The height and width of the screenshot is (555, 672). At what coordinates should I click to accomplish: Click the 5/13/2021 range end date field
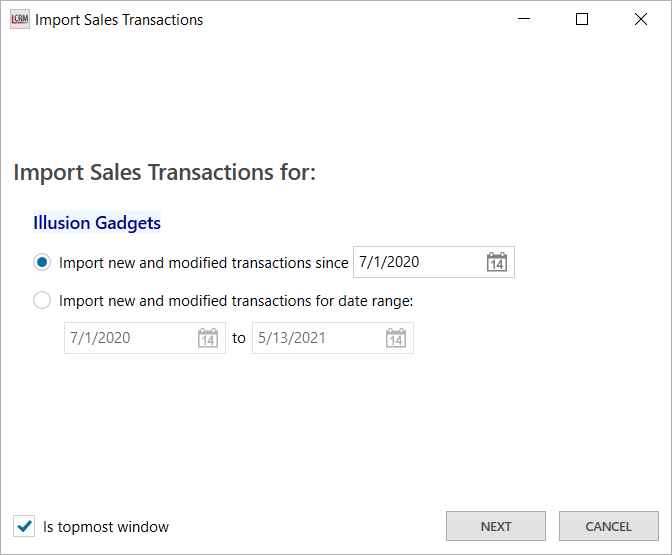point(317,338)
